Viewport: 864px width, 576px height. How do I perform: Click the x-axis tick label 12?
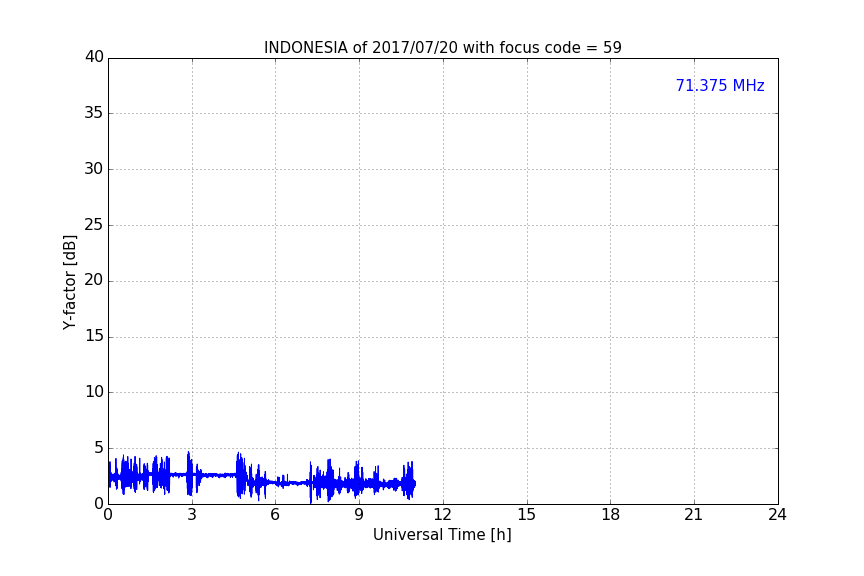click(442, 515)
